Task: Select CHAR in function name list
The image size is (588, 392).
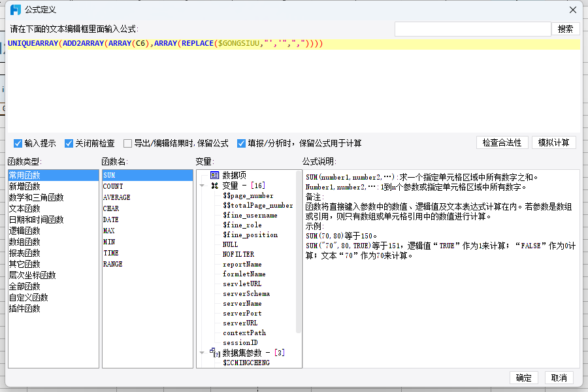Action: tap(148, 208)
